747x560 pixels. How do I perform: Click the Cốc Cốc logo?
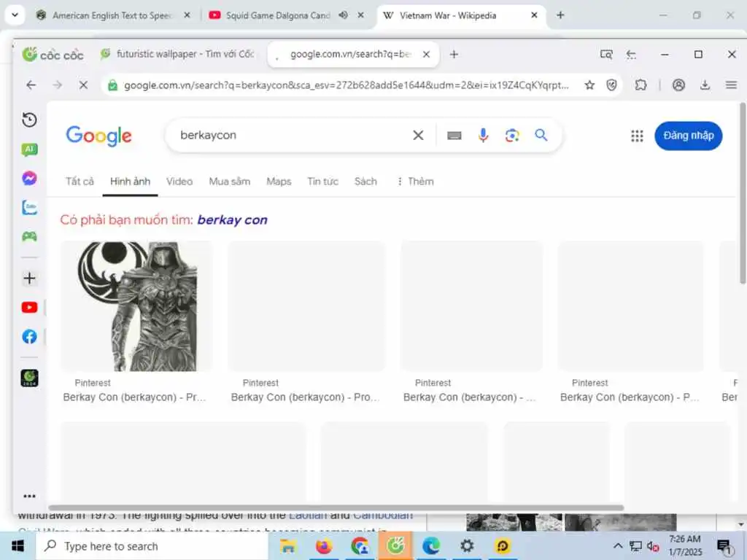coord(53,54)
